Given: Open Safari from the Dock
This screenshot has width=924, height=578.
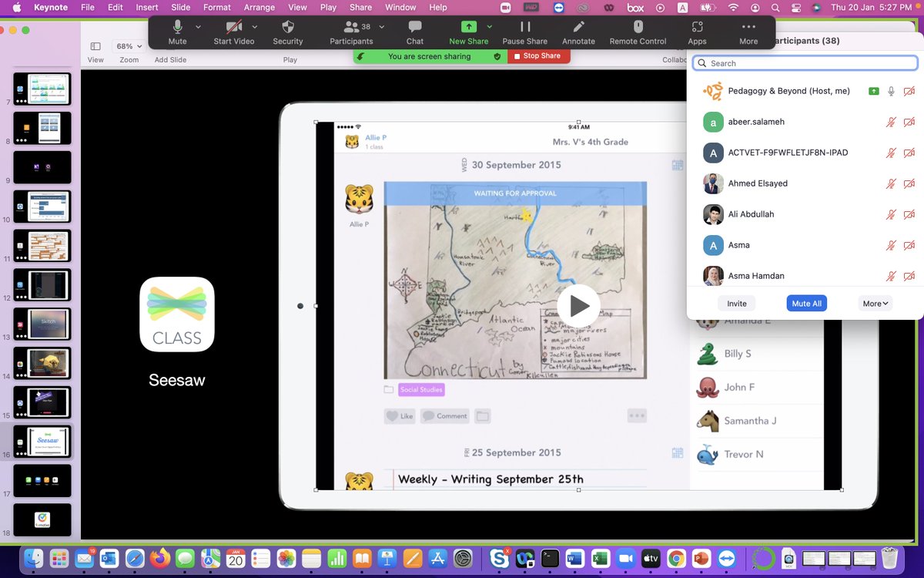Looking at the screenshot, I should [135, 558].
